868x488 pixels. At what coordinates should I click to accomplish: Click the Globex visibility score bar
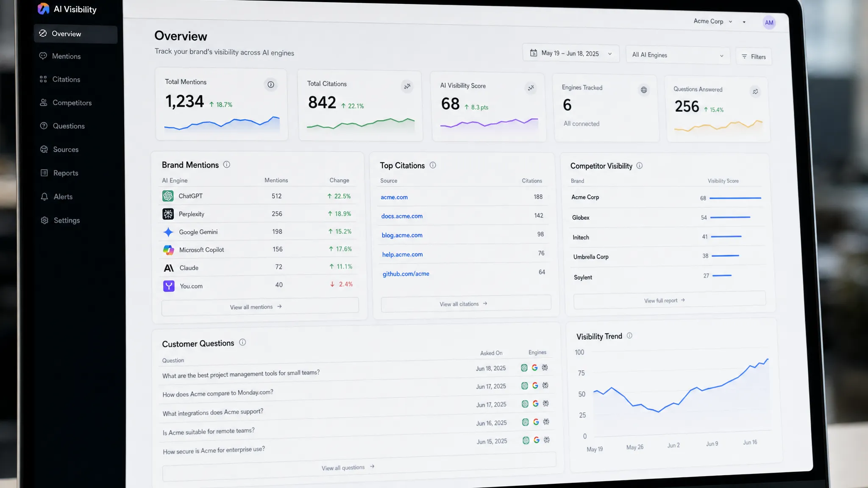click(x=730, y=217)
